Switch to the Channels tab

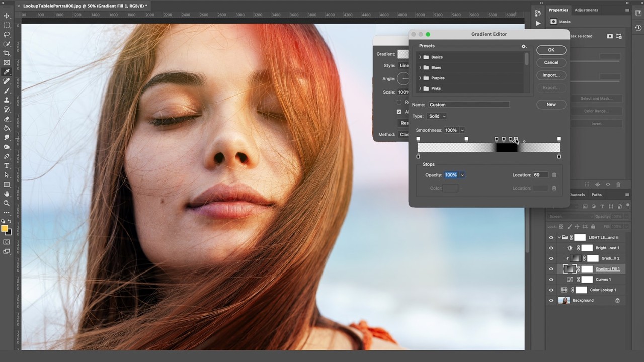point(577,195)
